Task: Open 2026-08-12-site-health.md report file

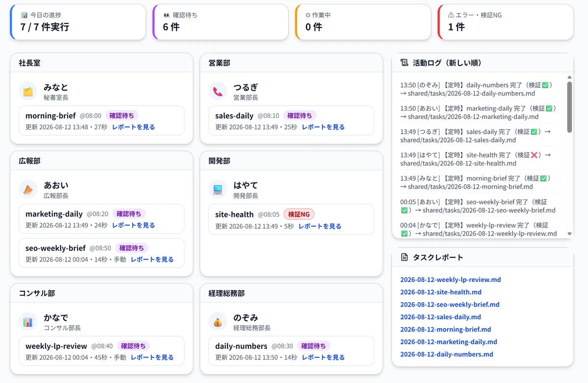Action: pyautogui.click(x=441, y=292)
